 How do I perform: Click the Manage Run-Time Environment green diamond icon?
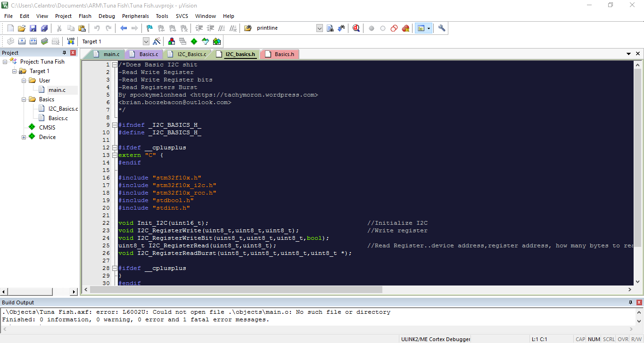(194, 41)
